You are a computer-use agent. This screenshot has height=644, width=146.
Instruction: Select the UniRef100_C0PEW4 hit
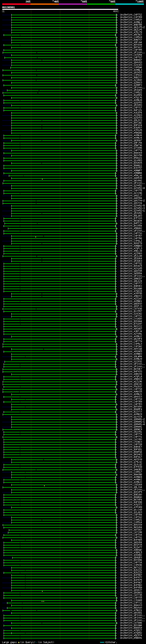tap(131, 67)
